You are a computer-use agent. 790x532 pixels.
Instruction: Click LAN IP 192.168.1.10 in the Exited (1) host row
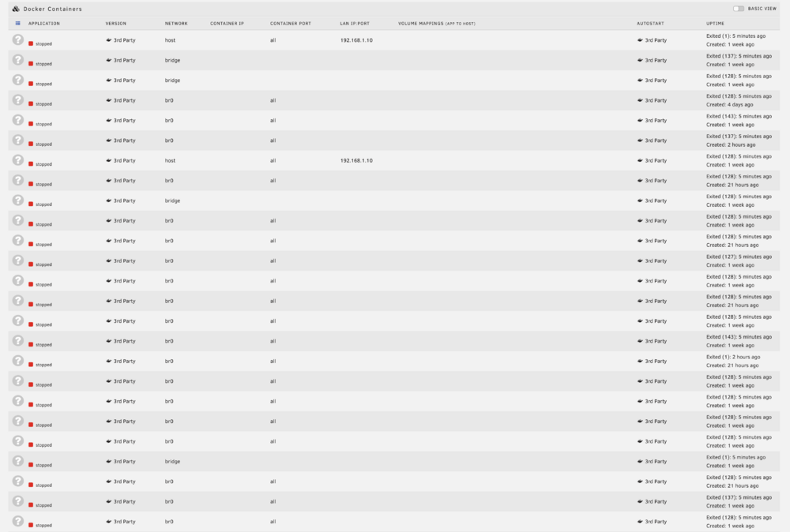356,40
